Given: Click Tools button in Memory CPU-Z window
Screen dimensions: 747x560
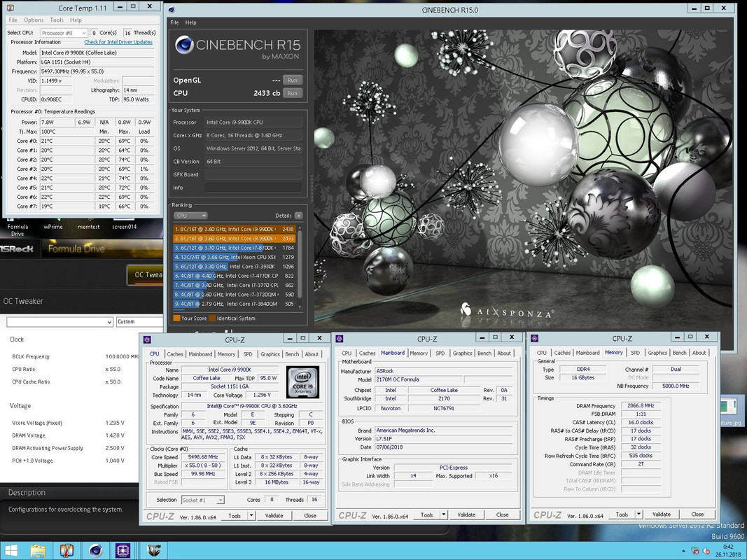Looking at the screenshot, I should click(x=622, y=514).
